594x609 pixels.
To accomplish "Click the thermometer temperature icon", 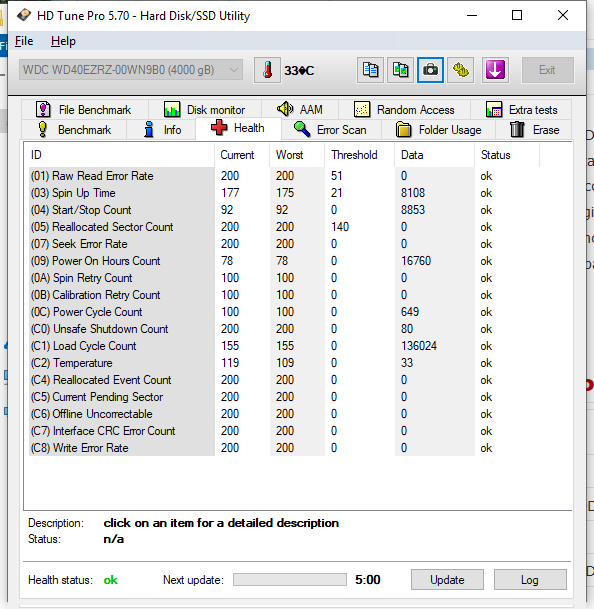I will [267, 70].
